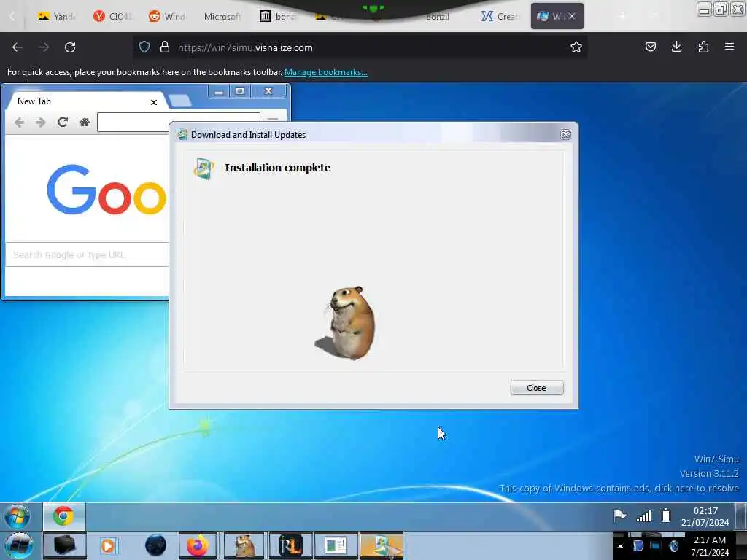Minimize the simulated Chrome window
Viewport: 747px width, 560px height.
(x=219, y=91)
